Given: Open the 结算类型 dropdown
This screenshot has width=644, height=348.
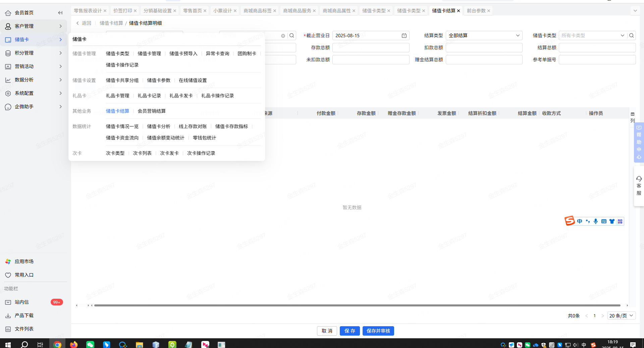Looking at the screenshot, I should [484, 36].
